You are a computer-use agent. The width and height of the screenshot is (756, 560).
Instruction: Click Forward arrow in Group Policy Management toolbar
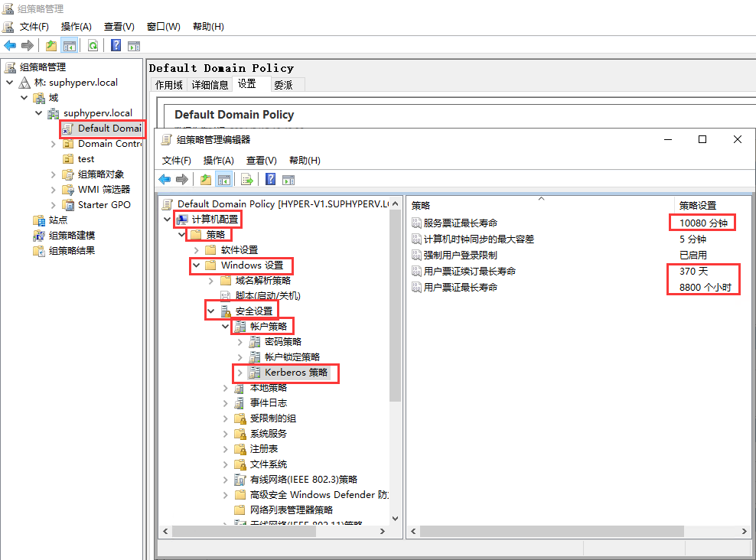point(28,46)
